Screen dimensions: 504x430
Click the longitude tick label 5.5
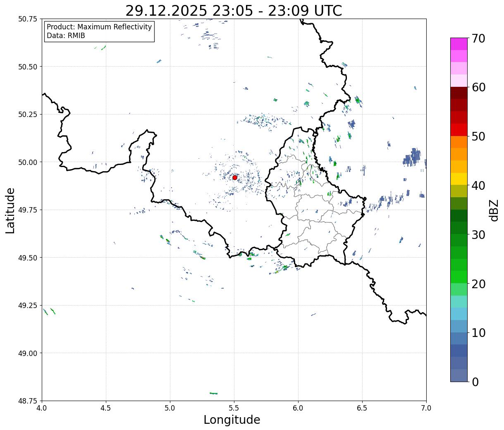point(234,408)
